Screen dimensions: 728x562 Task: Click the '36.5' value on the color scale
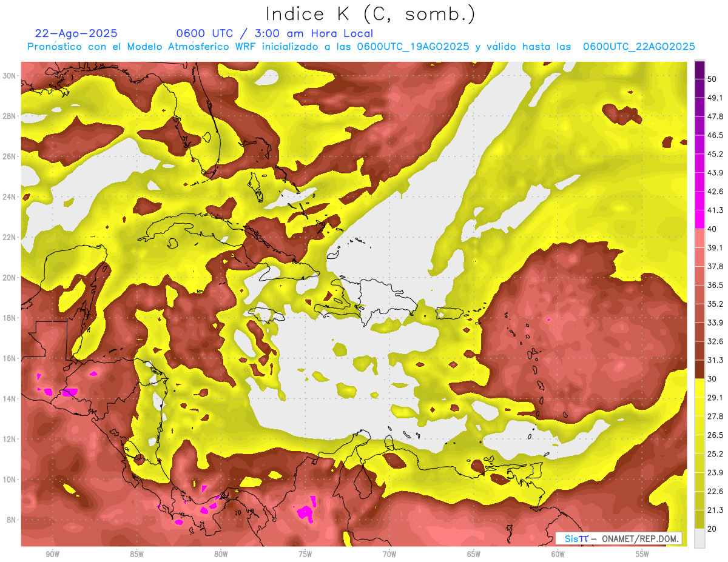coord(715,286)
